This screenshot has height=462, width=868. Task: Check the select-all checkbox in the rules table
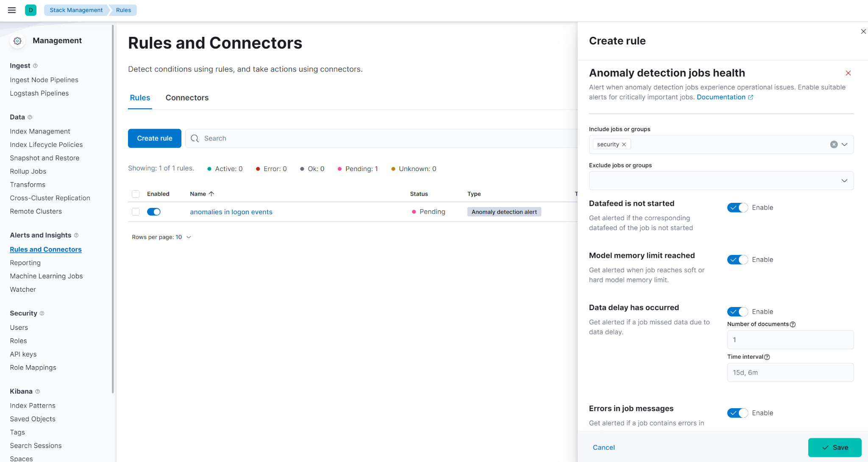(x=136, y=194)
